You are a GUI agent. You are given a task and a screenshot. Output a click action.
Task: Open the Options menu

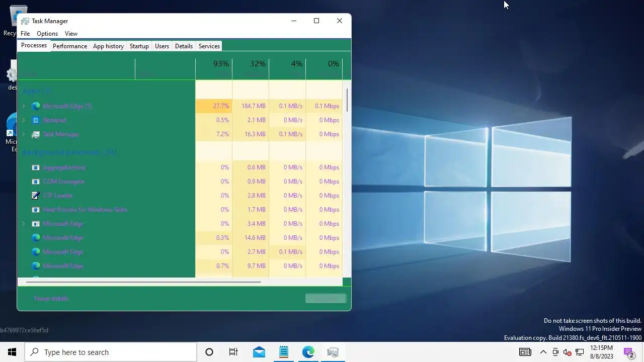tap(47, 34)
